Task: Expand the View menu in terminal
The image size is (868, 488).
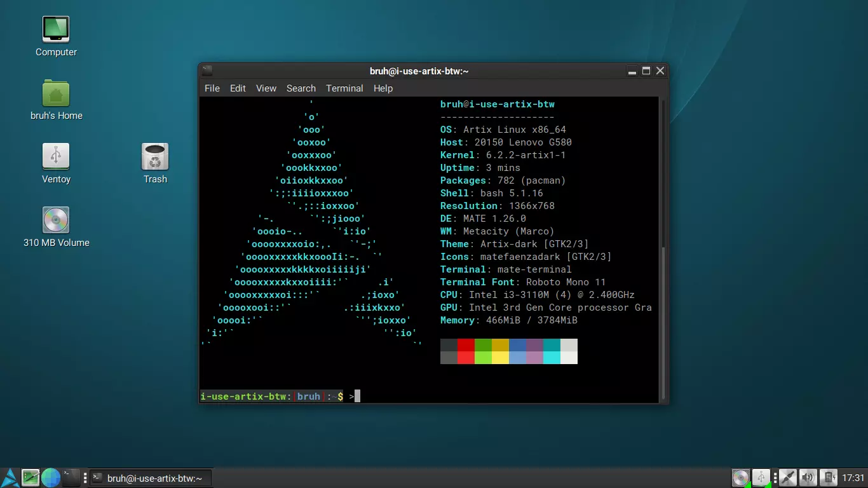Action: (x=266, y=88)
